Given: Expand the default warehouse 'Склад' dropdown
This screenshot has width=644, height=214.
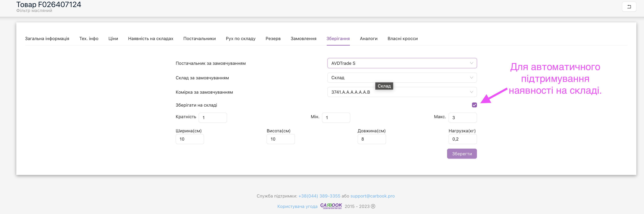Looking at the screenshot, I should point(402,78).
